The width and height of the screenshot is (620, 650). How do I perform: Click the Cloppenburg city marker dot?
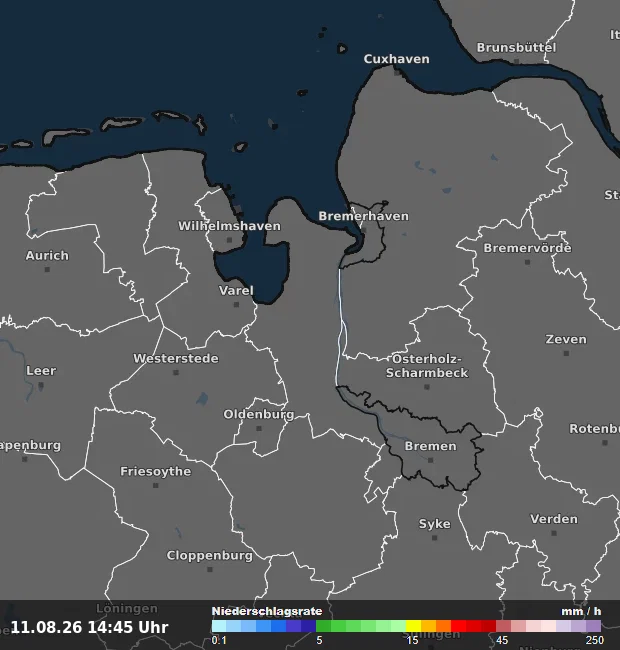tap(210, 570)
